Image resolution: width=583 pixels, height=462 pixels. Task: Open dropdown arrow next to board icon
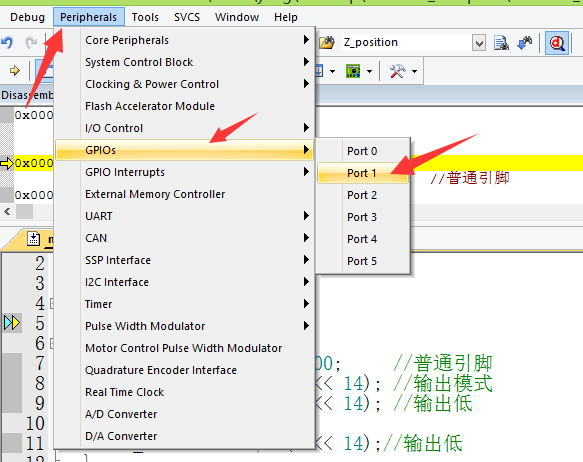pyautogui.click(x=369, y=71)
